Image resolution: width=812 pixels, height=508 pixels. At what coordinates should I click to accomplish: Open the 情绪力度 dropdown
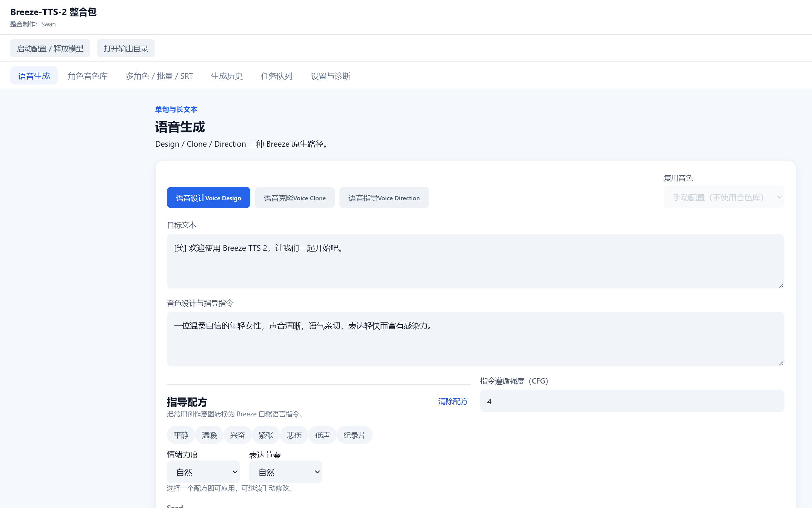pyautogui.click(x=203, y=472)
